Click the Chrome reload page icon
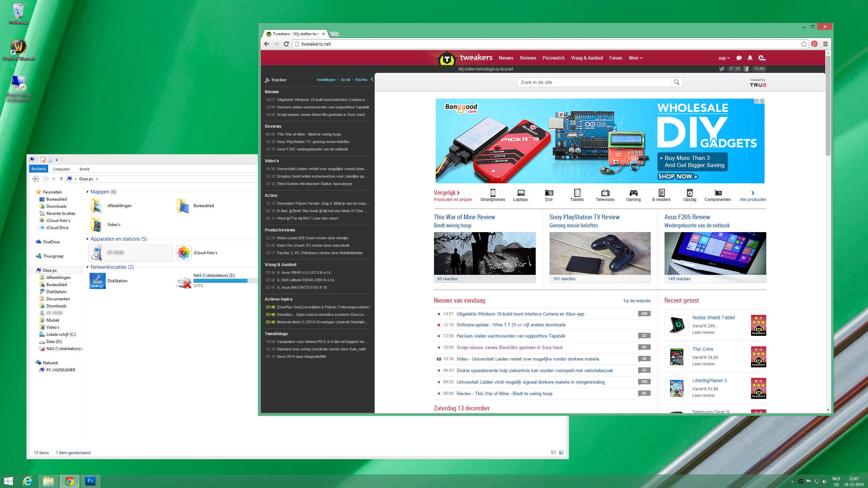 [286, 44]
